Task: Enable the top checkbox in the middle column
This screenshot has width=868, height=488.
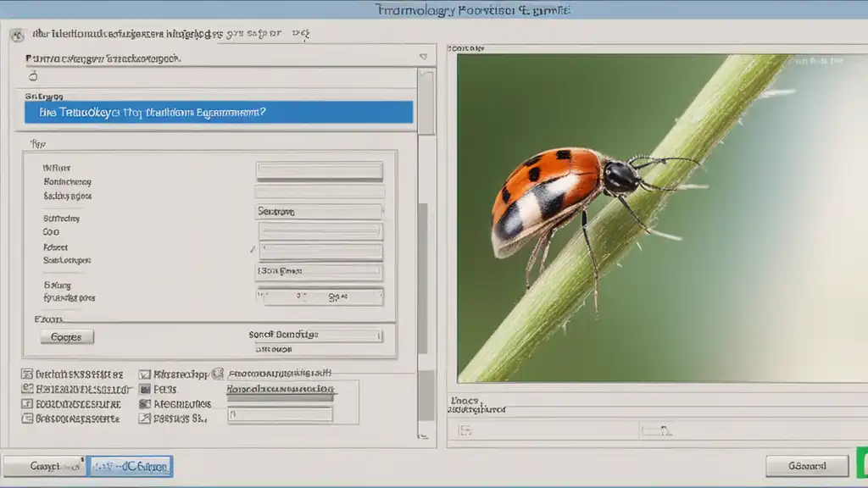Action: (145, 374)
